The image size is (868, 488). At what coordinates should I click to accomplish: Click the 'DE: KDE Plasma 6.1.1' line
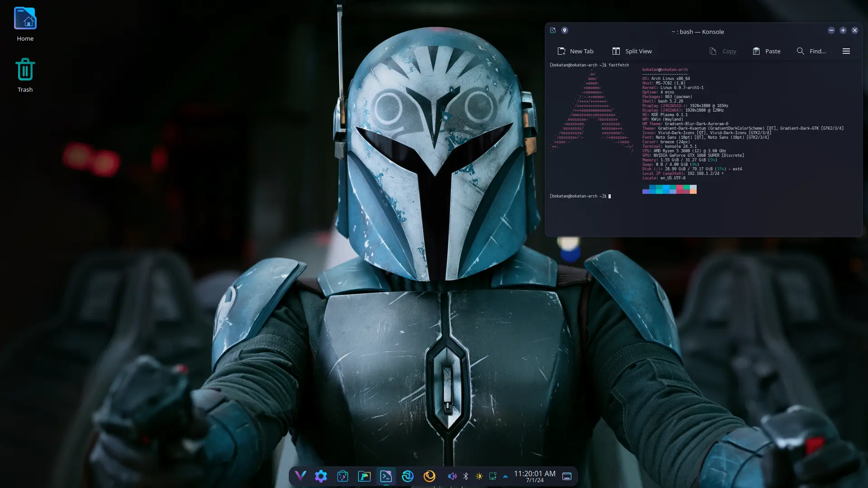(665, 115)
